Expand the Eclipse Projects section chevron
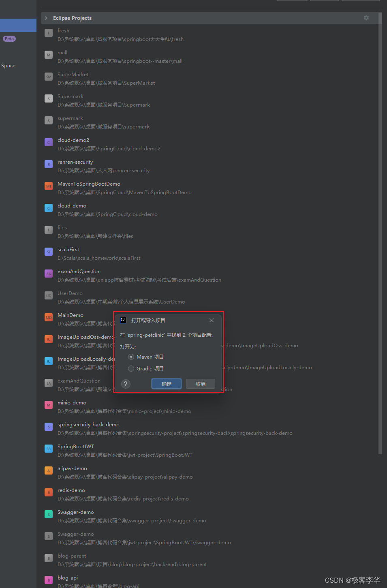The width and height of the screenshot is (387, 588). coord(46,18)
